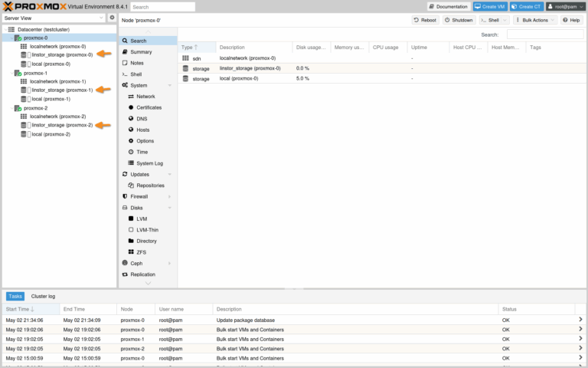The image size is (588, 368).
Task: Open the Server View dropdown
Action: [x=54, y=18]
